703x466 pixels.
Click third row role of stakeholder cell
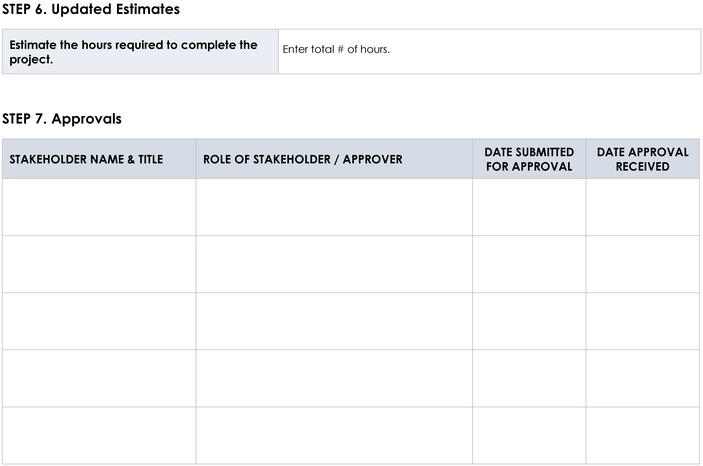334,321
